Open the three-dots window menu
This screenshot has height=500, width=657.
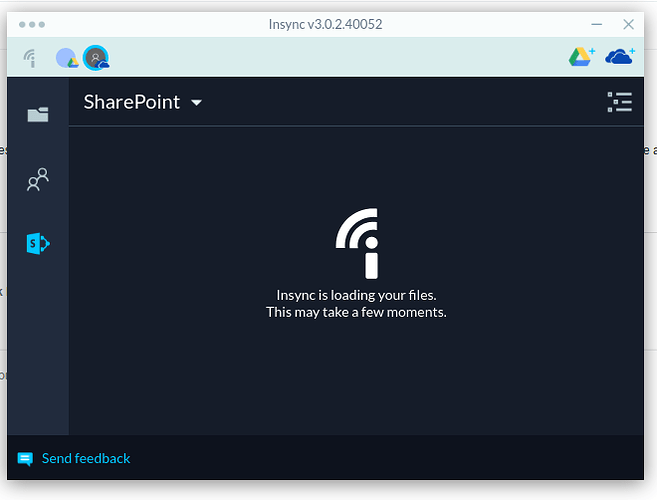32,25
